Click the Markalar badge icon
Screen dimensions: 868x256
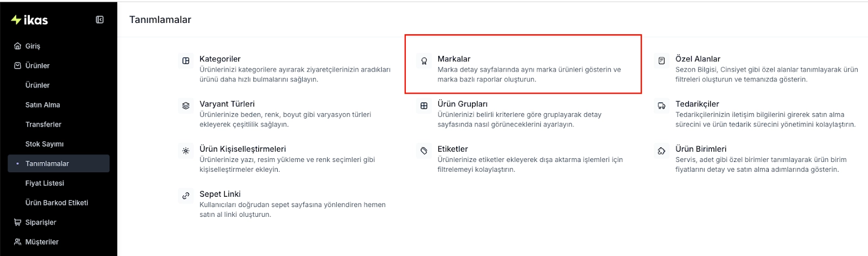pos(424,61)
